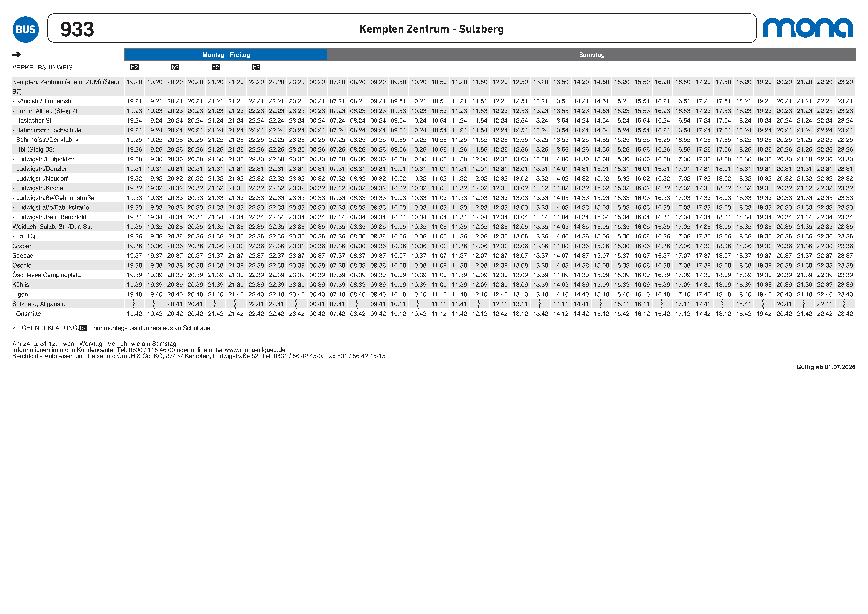Click the blue BUS circle icon
Image resolution: width=868 pixels, height=614 pixels.
click(x=26, y=30)
